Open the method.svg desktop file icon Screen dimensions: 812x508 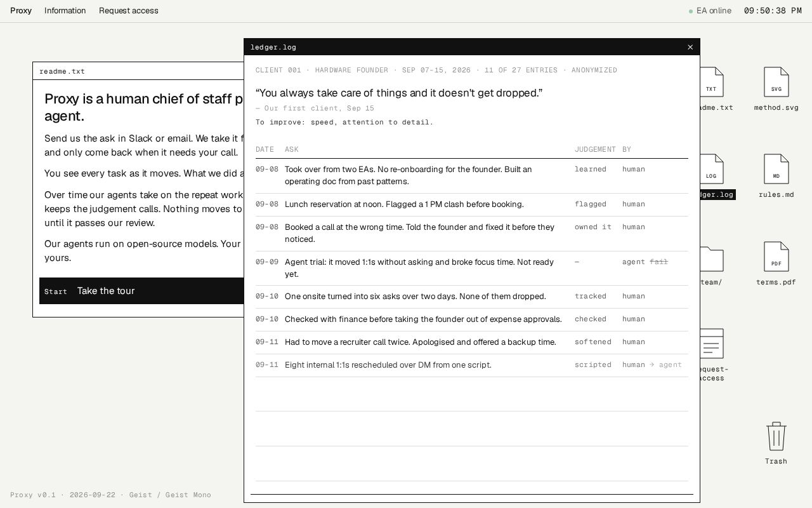point(776,89)
